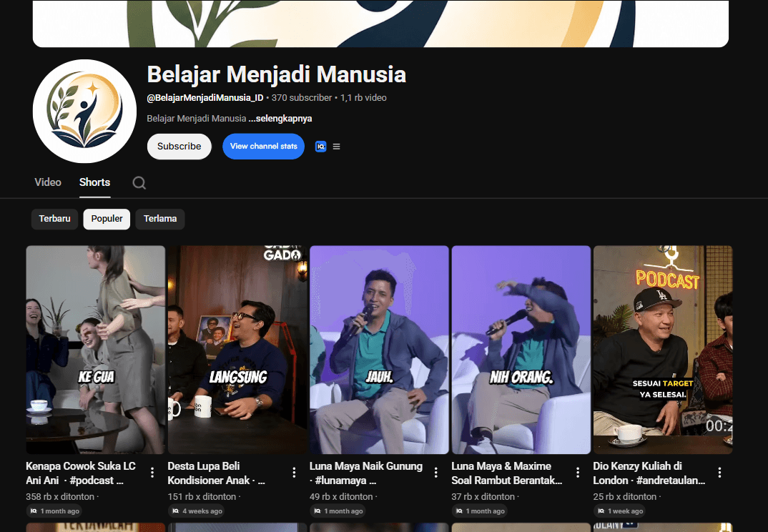The width and height of the screenshot is (768, 532).
Task: Click the 49 rb x ditonton view count
Action: click(341, 497)
